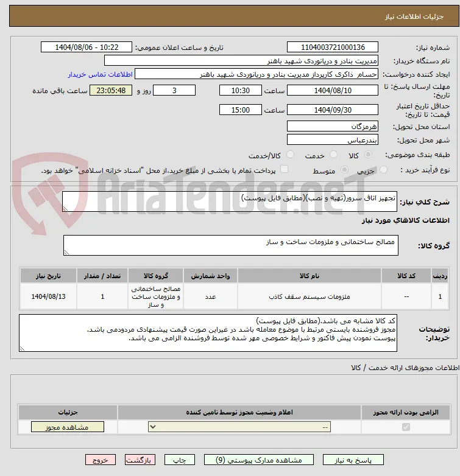Image resolution: width=460 pixels, height=476 pixels.
Task: Click the نام دستگاه خریدار field
Action: 241,61
